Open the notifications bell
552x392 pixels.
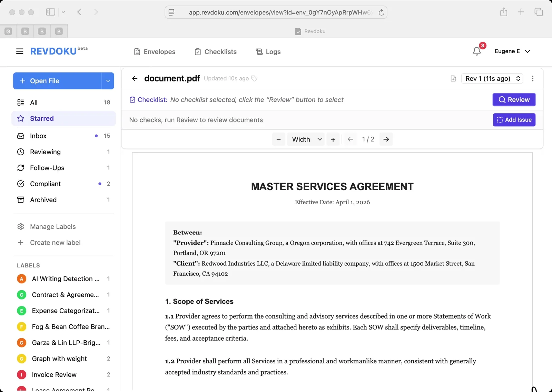coord(476,51)
